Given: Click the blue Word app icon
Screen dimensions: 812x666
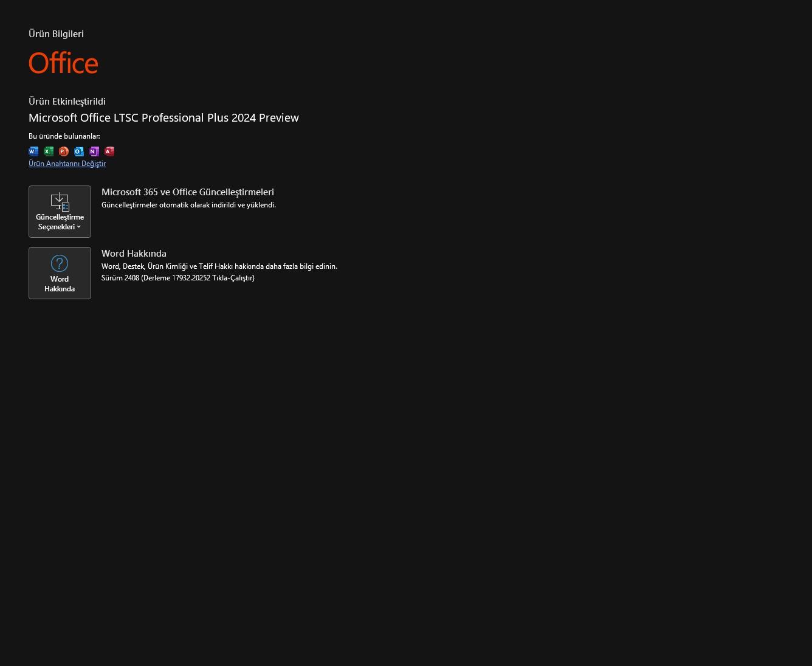Looking at the screenshot, I should [x=33, y=151].
